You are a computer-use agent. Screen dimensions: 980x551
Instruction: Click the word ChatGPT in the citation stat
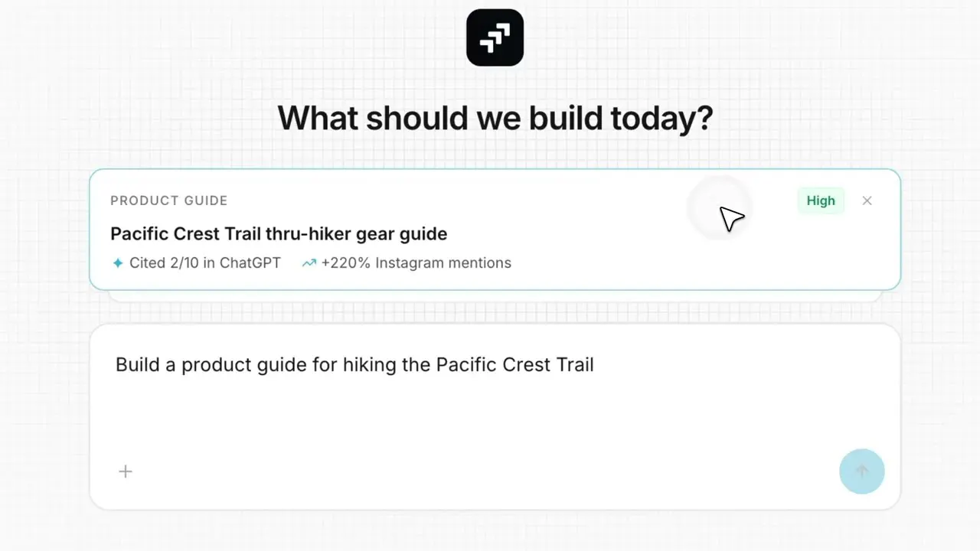(x=250, y=263)
